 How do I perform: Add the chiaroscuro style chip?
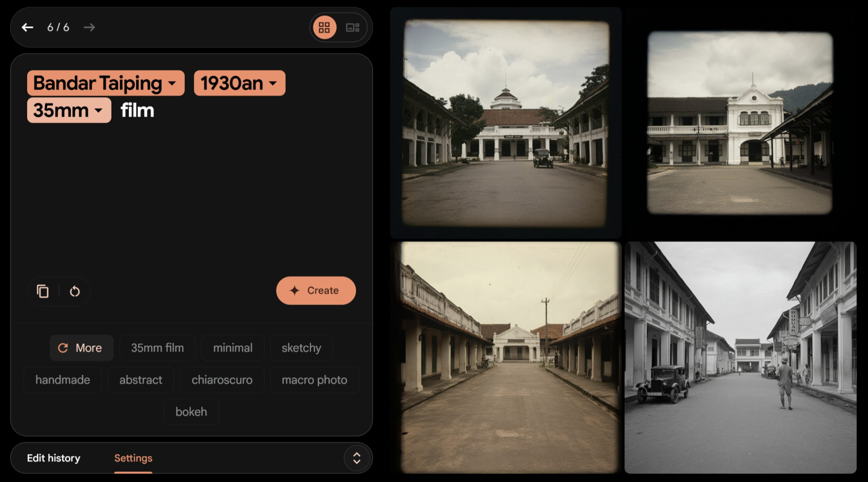click(x=222, y=380)
